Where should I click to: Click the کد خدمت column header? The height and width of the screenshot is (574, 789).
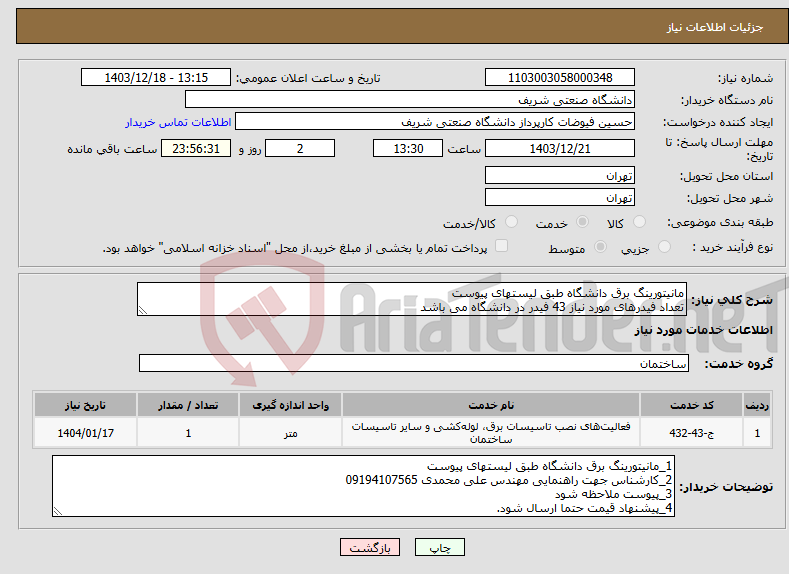[x=691, y=405]
